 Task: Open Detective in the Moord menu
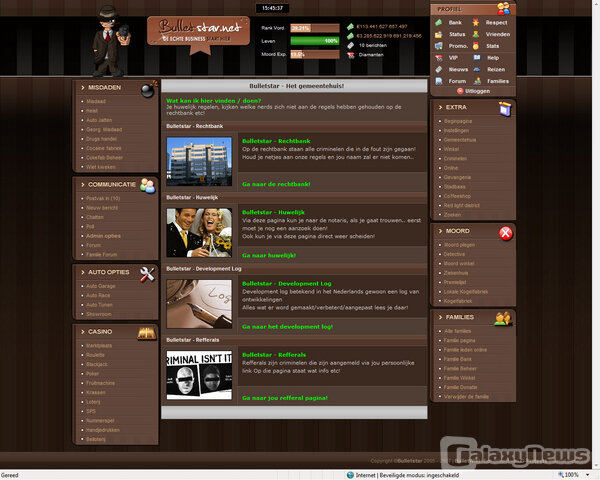454,254
